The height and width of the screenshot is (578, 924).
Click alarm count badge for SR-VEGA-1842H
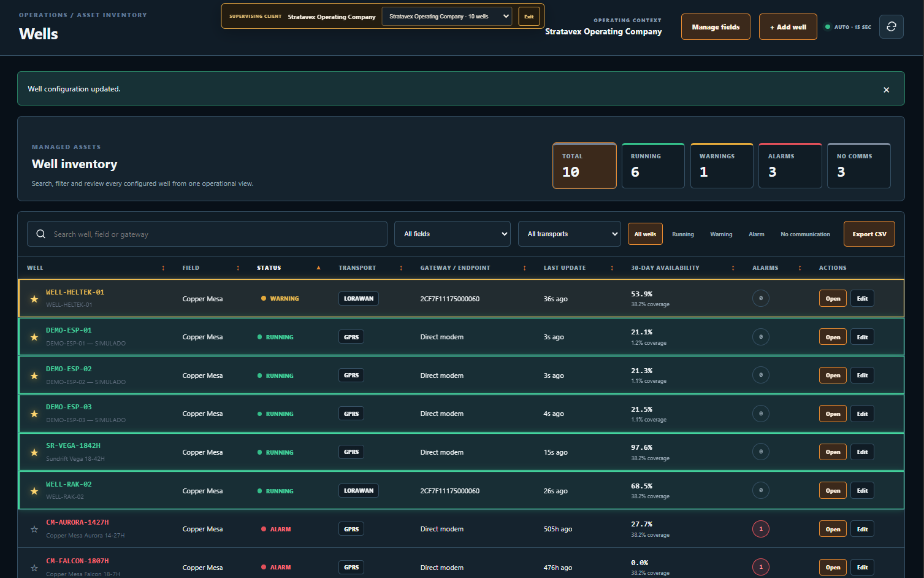point(761,452)
